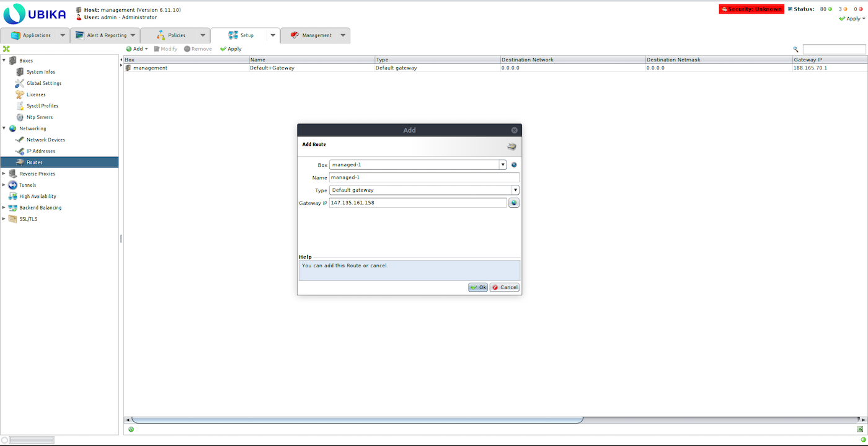The image size is (868, 446).
Task: Close the Add dialog with X icon
Action: tap(514, 130)
